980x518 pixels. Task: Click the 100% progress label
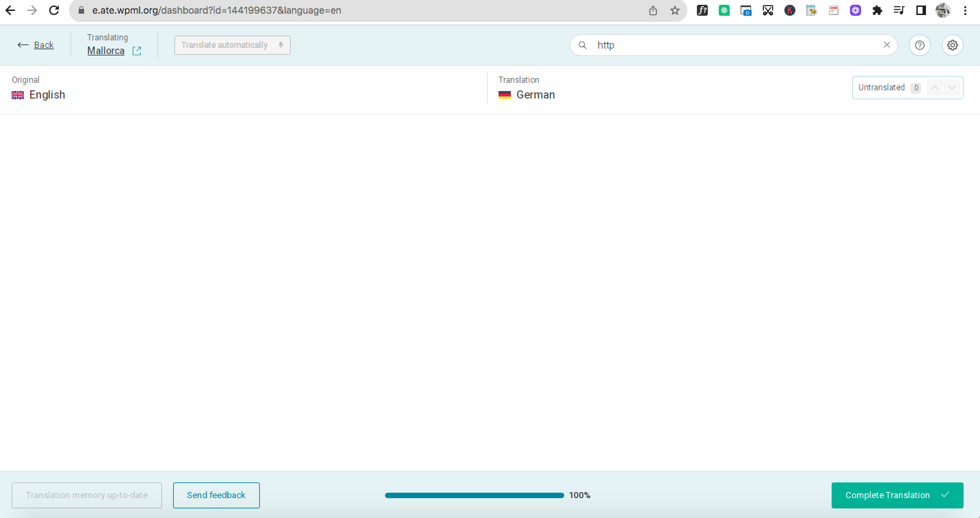pos(580,495)
